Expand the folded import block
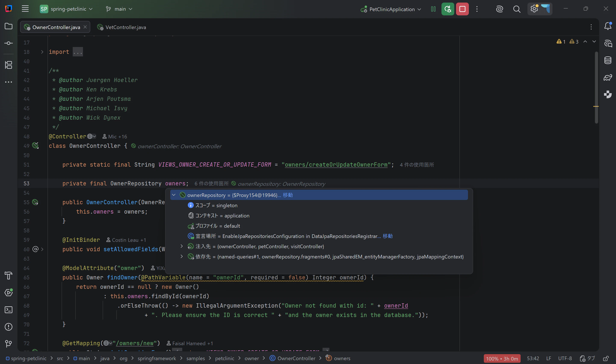Image resolution: width=616 pixels, height=364 pixels. [x=42, y=52]
